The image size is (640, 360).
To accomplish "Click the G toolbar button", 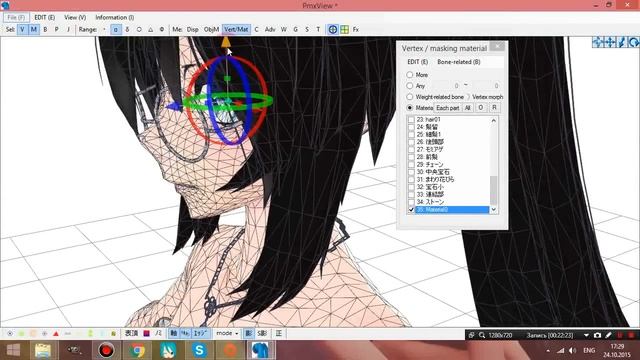I will (x=296, y=29).
